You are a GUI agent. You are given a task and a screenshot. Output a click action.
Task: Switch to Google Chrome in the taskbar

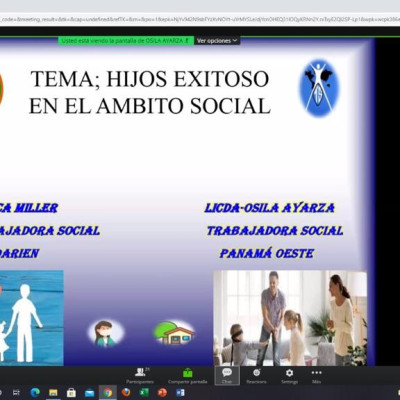point(108,393)
